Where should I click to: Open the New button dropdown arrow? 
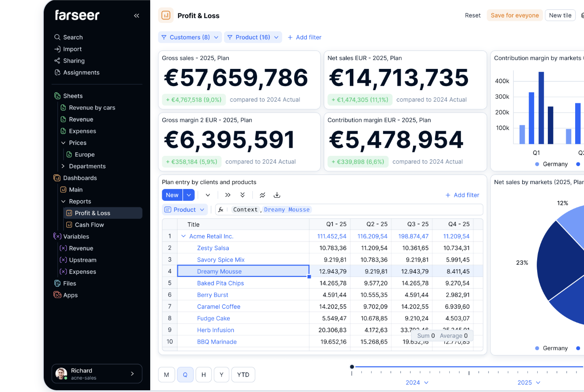(189, 195)
